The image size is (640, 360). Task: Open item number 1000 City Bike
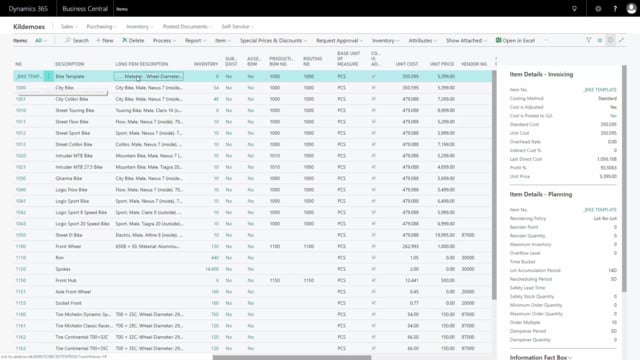[21, 88]
